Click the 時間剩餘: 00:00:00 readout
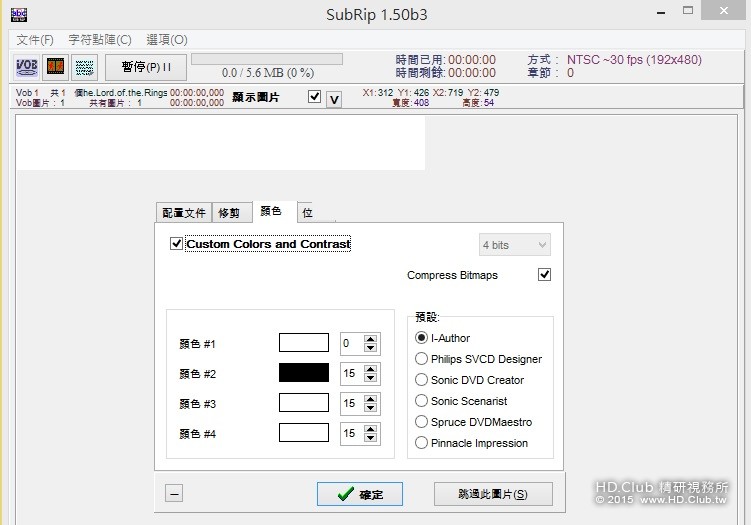Screen dimensions: 751x525 [445, 73]
